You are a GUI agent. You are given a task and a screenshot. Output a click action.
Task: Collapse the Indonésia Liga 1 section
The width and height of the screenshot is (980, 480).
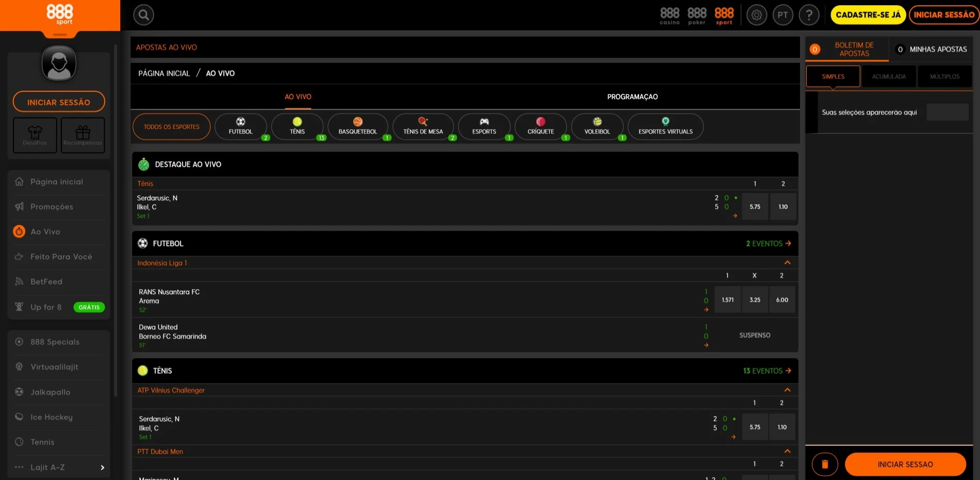click(787, 263)
